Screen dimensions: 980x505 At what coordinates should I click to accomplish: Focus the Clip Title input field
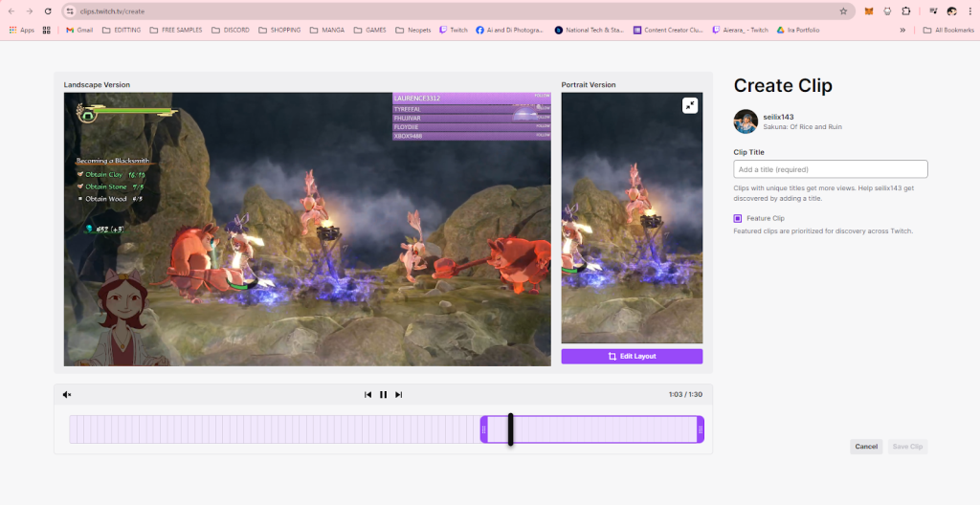[x=830, y=169]
